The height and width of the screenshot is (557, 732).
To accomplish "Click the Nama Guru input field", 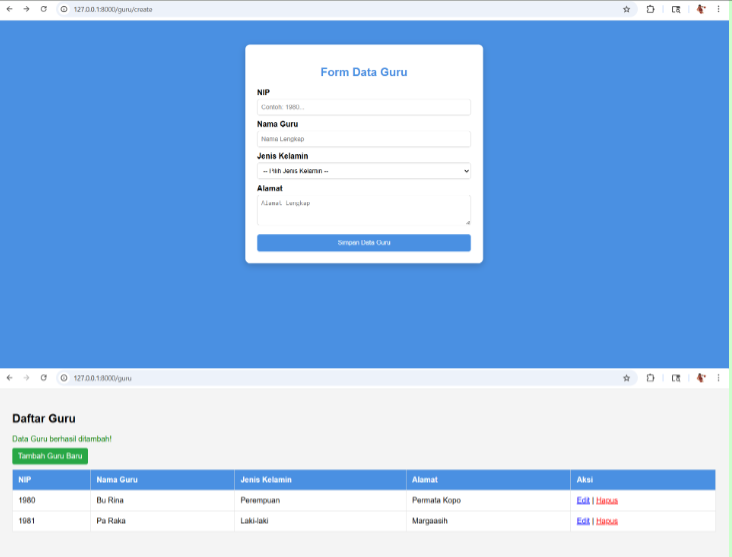I will (364, 139).
